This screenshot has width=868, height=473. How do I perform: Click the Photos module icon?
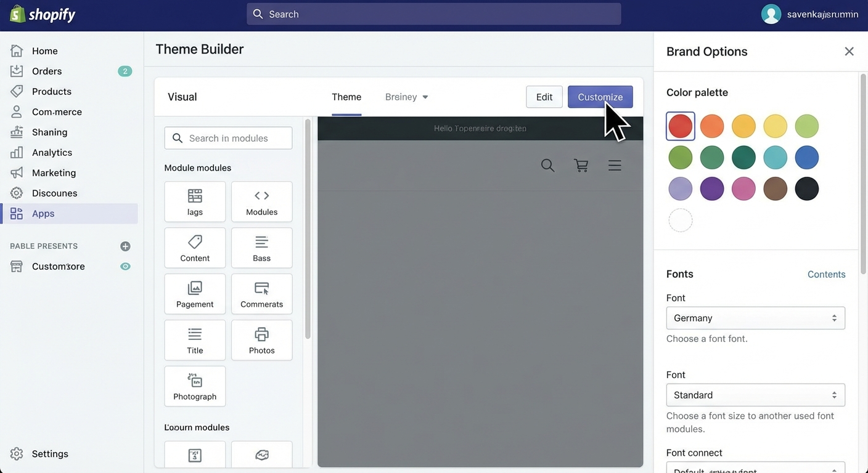click(x=261, y=340)
